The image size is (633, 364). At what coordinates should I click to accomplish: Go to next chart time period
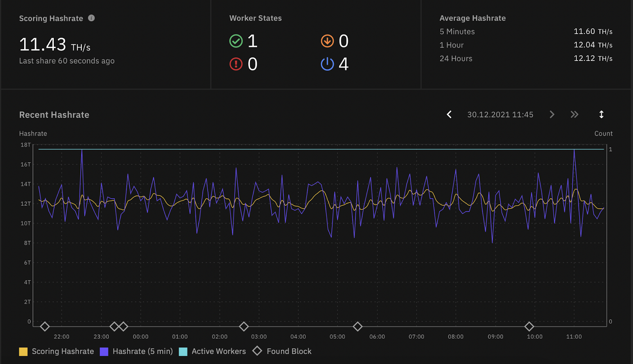click(552, 114)
